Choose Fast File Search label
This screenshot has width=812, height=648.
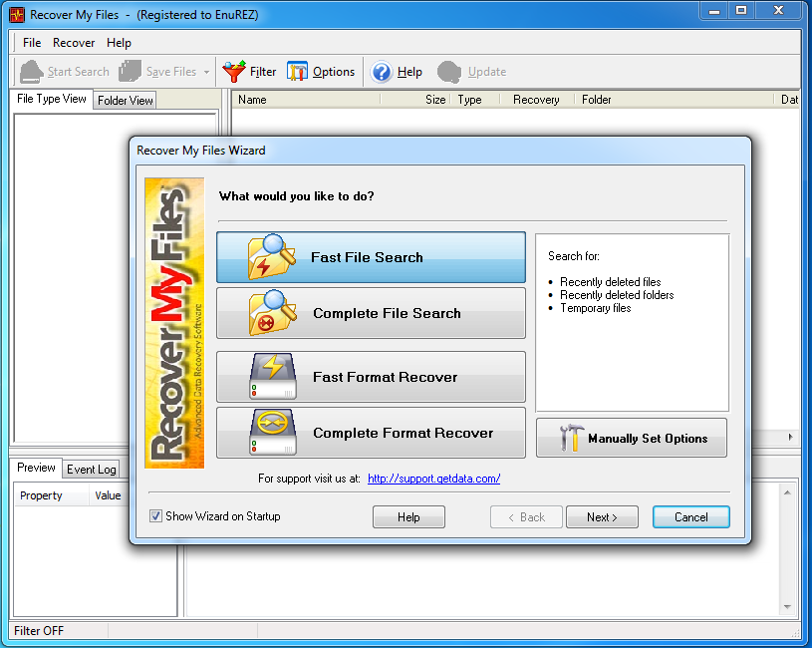click(367, 257)
